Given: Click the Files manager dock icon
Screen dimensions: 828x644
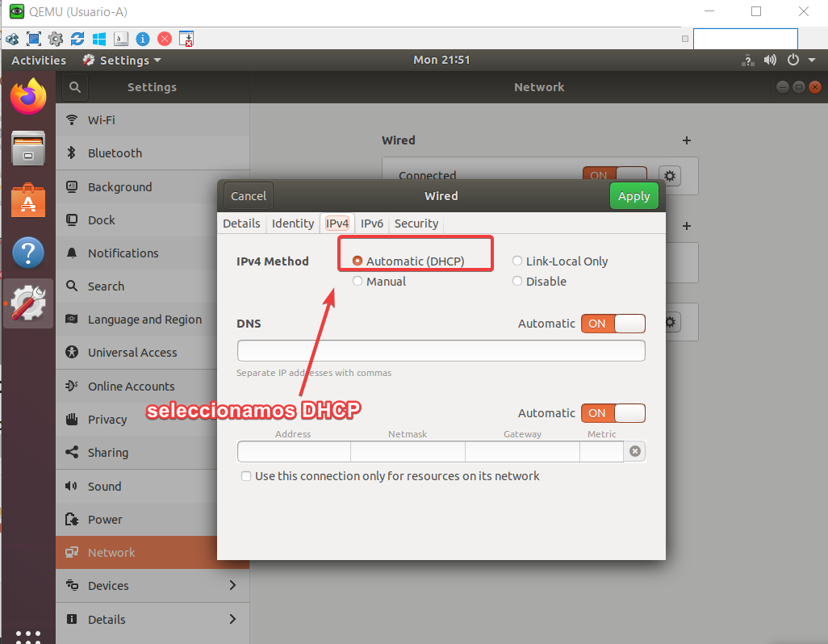Looking at the screenshot, I should (28, 148).
